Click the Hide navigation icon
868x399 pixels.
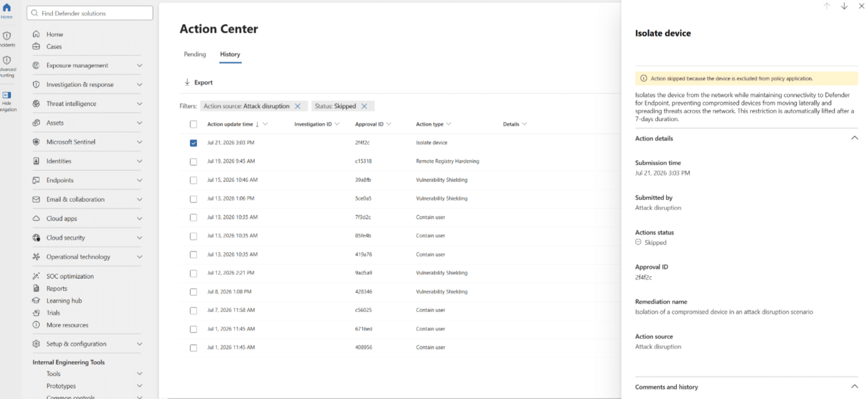click(x=7, y=94)
